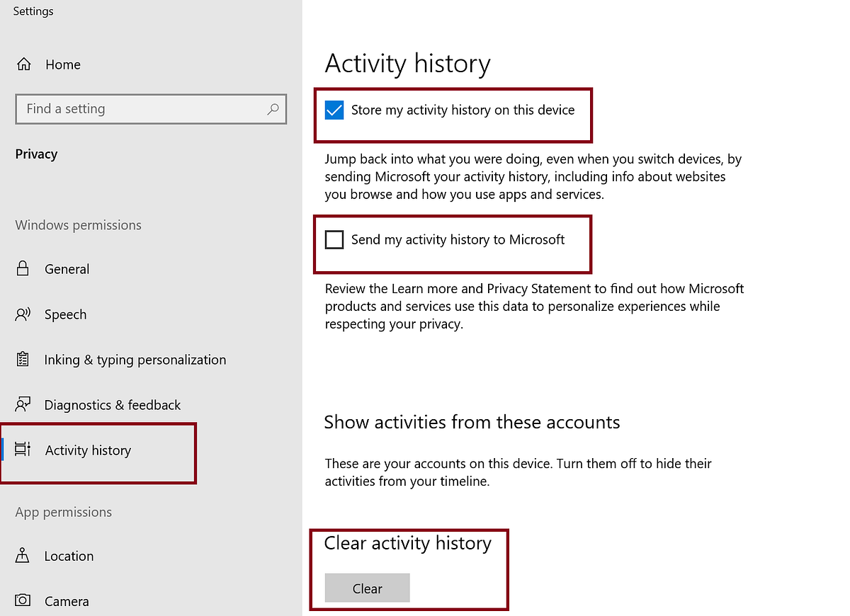This screenshot has height=616, width=850.
Task: Select the Speech icon in the sidebar
Action: tap(23, 314)
